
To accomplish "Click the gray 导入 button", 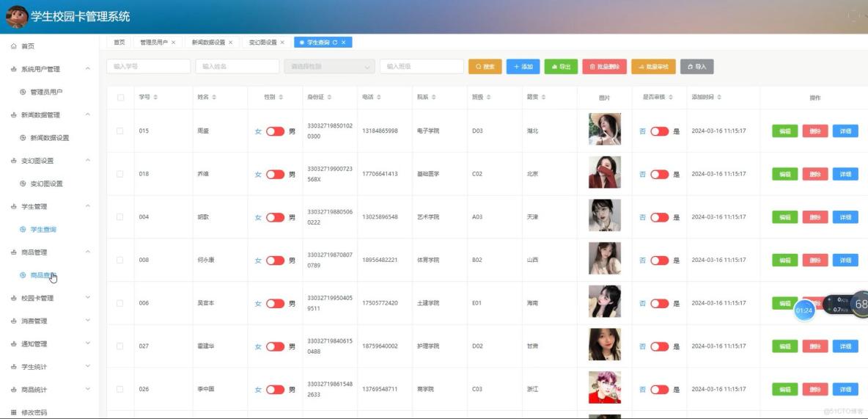I will pos(697,67).
